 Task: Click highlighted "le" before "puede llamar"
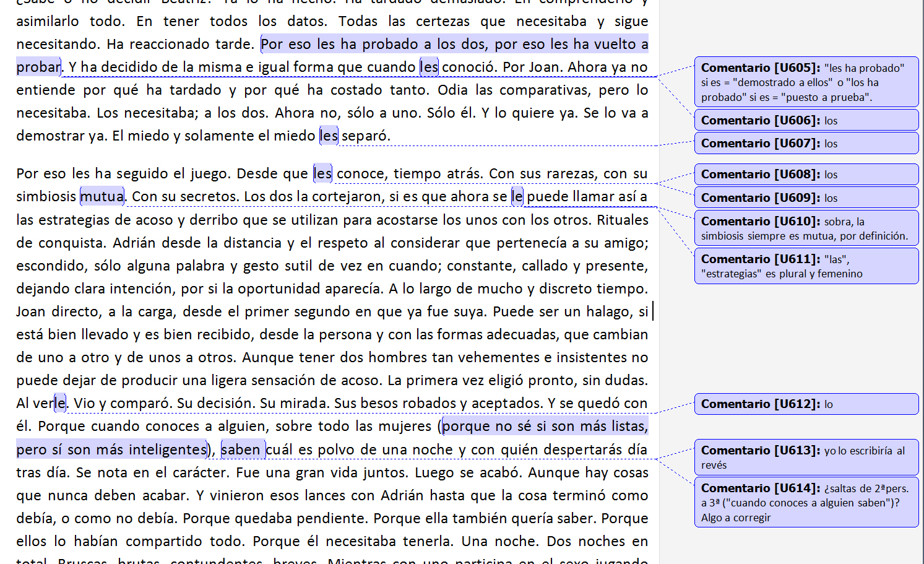tap(517, 196)
